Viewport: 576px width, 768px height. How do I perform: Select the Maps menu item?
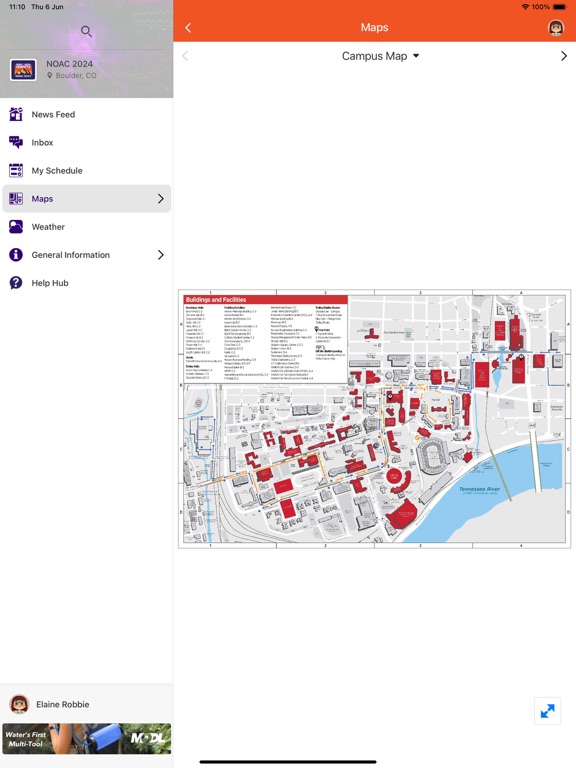87,198
